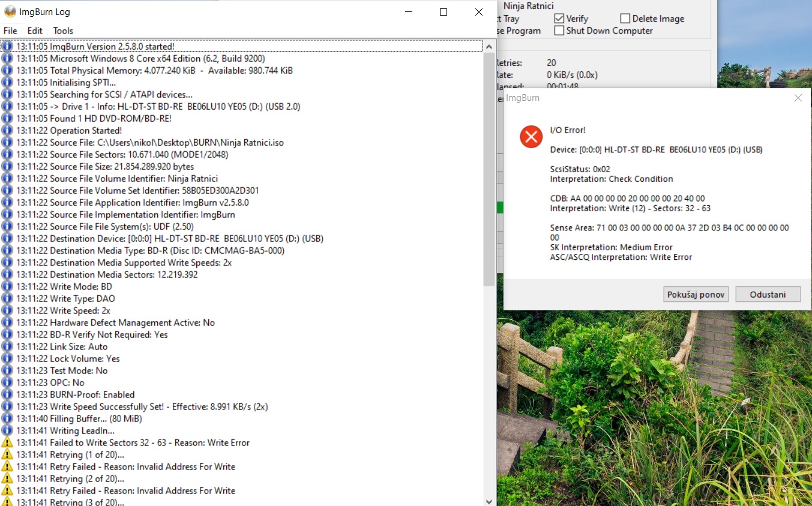
Task: Click info icon beside Source File Size
Action: (x=7, y=166)
